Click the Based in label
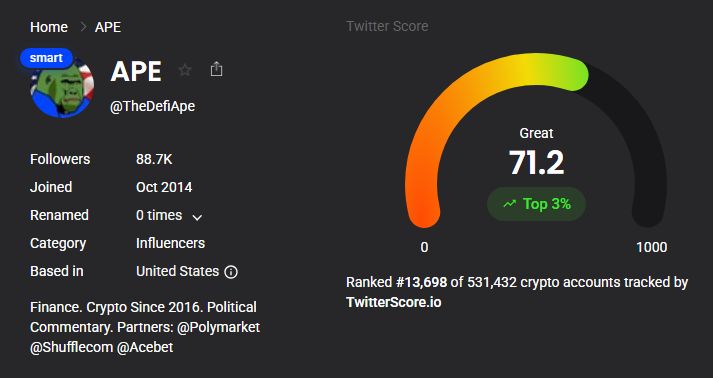 pos(57,271)
